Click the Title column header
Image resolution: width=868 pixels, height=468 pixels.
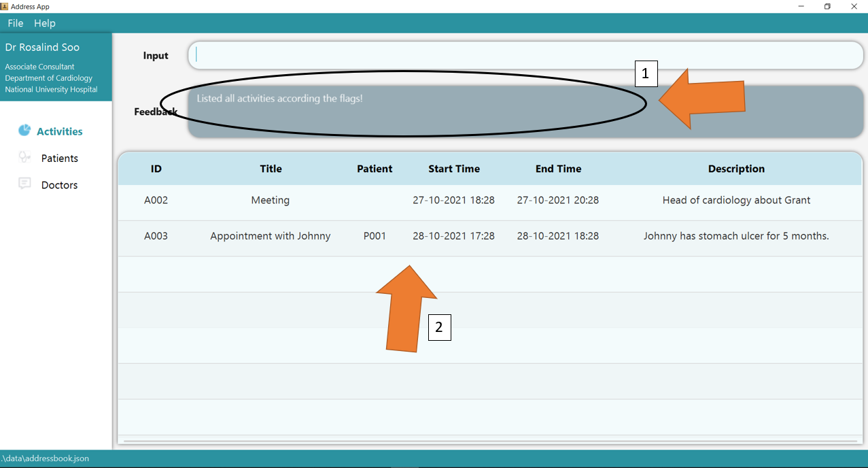click(271, 169)
